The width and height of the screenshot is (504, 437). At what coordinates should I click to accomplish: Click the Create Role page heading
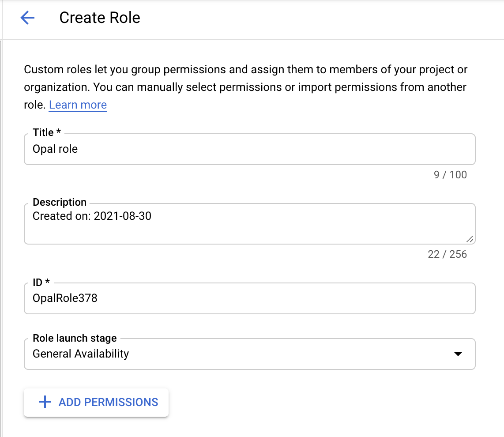(100, 18)
